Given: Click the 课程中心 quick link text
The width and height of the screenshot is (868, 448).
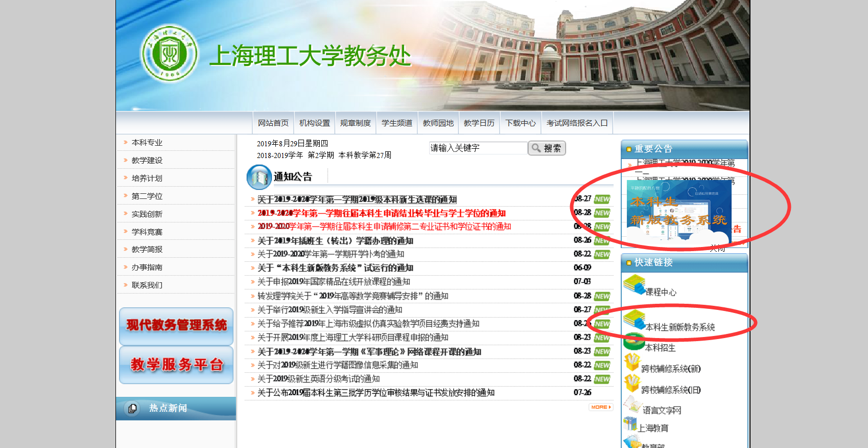Looking at the screenshot, I should click(661, 293).
